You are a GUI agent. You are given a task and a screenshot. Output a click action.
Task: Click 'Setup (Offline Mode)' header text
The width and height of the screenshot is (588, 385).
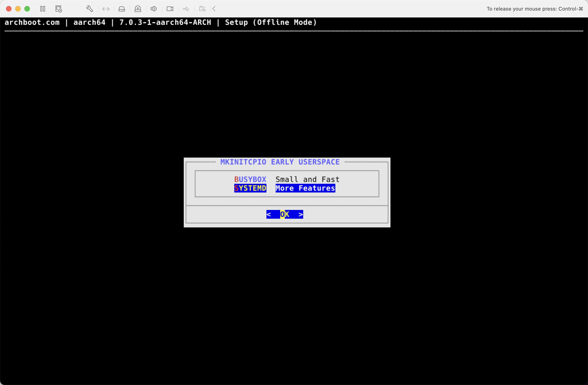tap(271, 22)
